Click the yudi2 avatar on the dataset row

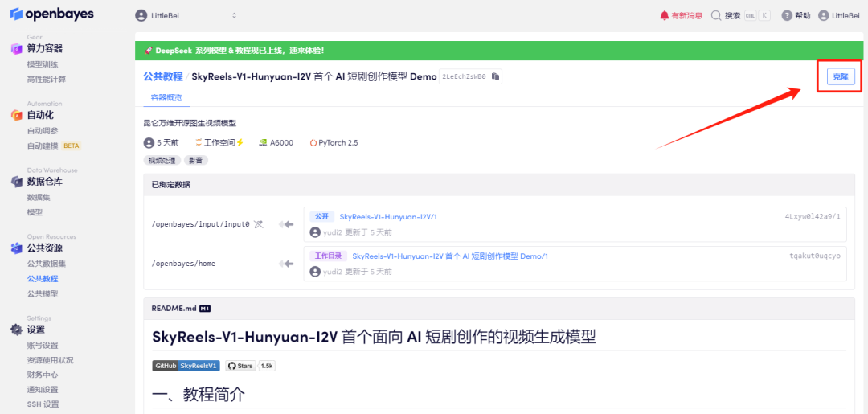(x=315, y=232)
